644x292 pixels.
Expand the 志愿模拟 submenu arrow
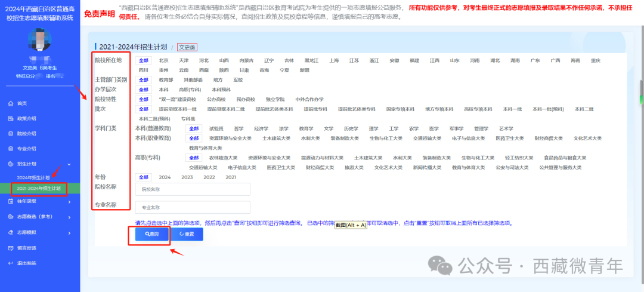(69, 232)
